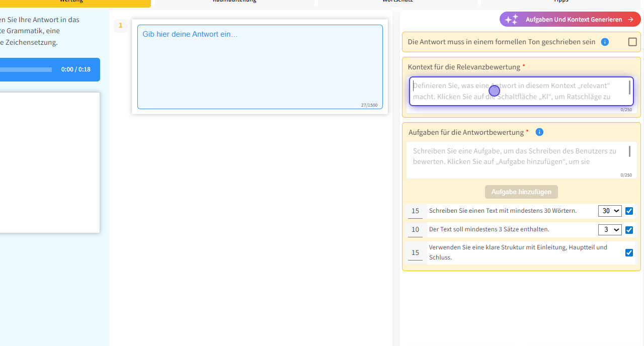Click the sparkle icon on the generate button

click(x=511, y=20)
